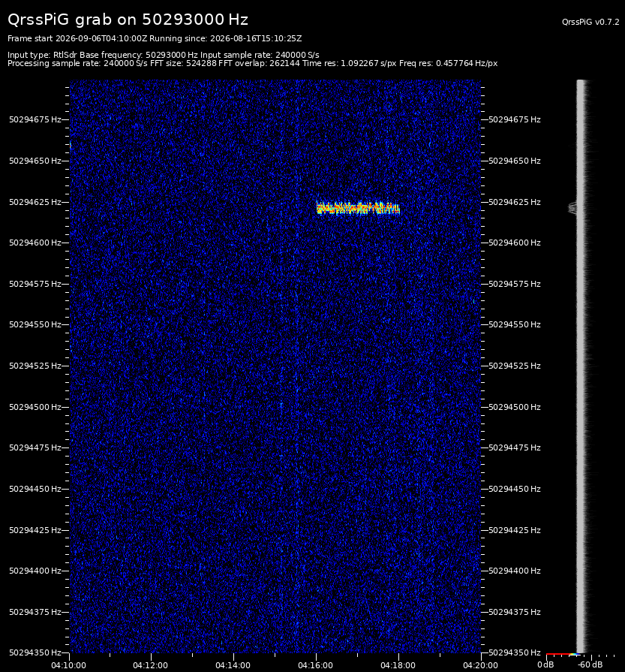
Task: Click the 'QrssPiG grab on 50293000 Hz' title
Action: [128, 20]
